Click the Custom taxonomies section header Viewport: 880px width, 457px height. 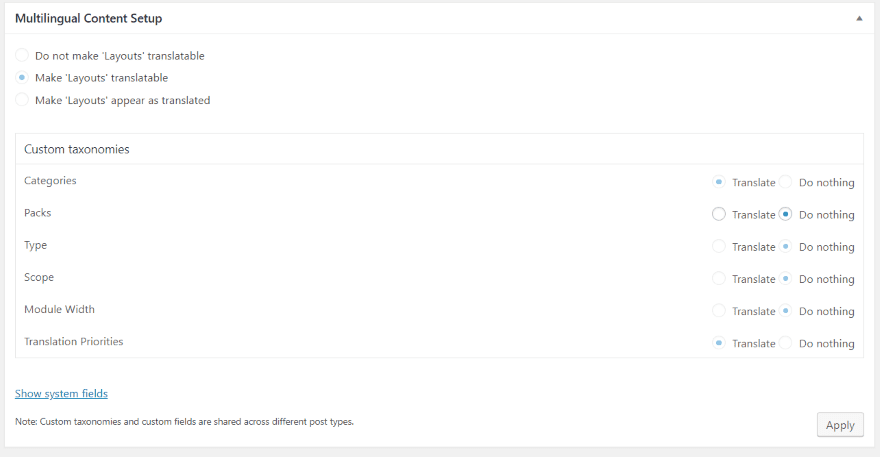point(76,149)
